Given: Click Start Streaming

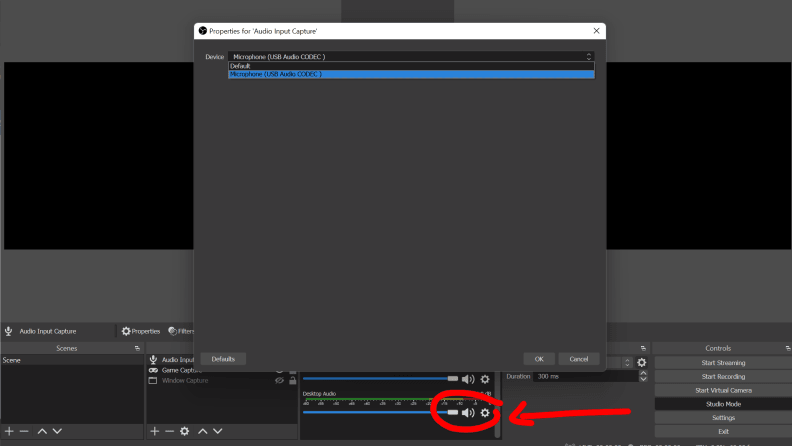Looking at the screenshot, I should click(x=723, y=363).
